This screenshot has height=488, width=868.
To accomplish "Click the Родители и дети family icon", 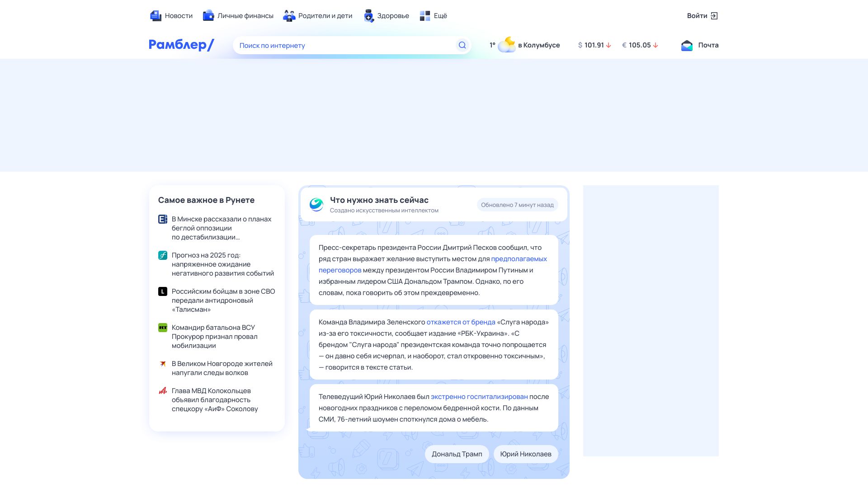I will point(289,16).
